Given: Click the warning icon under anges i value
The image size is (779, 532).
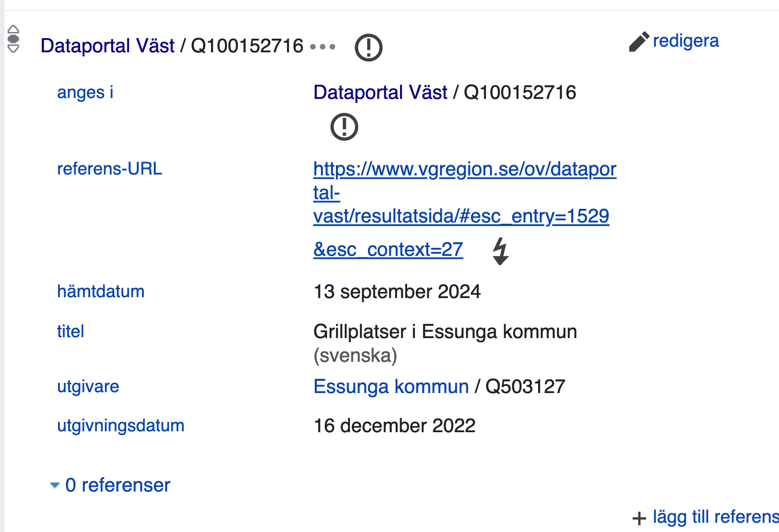Looking at the screenshot, I should (344, 127).
